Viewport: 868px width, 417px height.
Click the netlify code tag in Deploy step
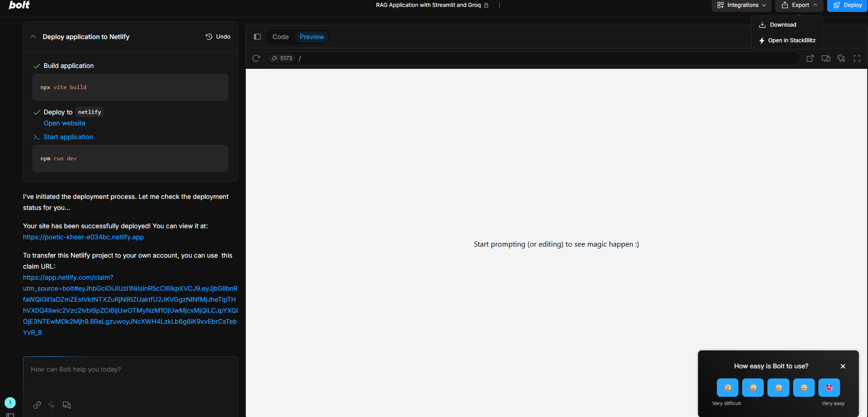click(90, 112)
